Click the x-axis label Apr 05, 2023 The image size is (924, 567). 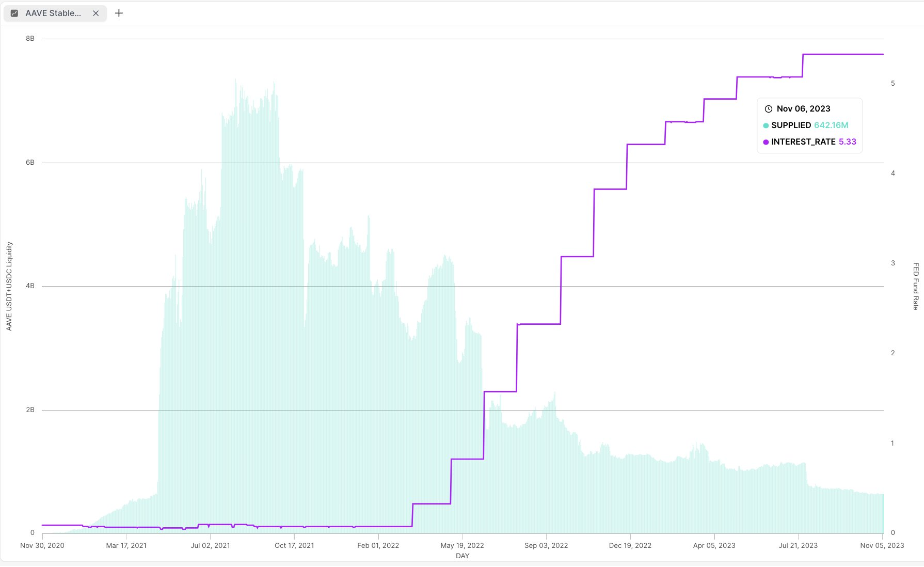714,545
